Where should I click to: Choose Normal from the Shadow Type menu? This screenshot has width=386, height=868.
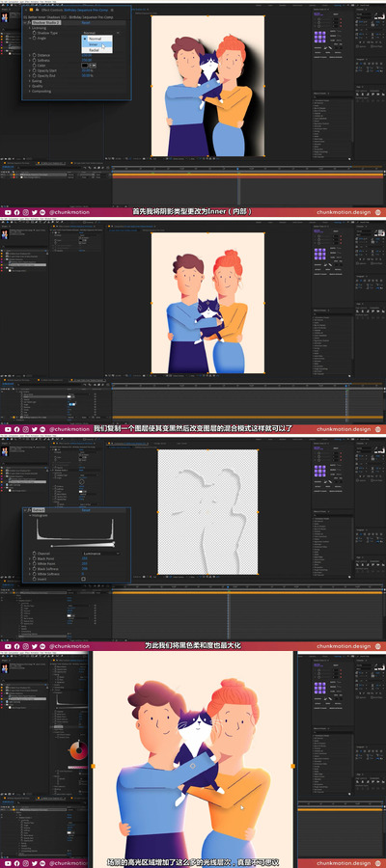click(x=95, y=39)
